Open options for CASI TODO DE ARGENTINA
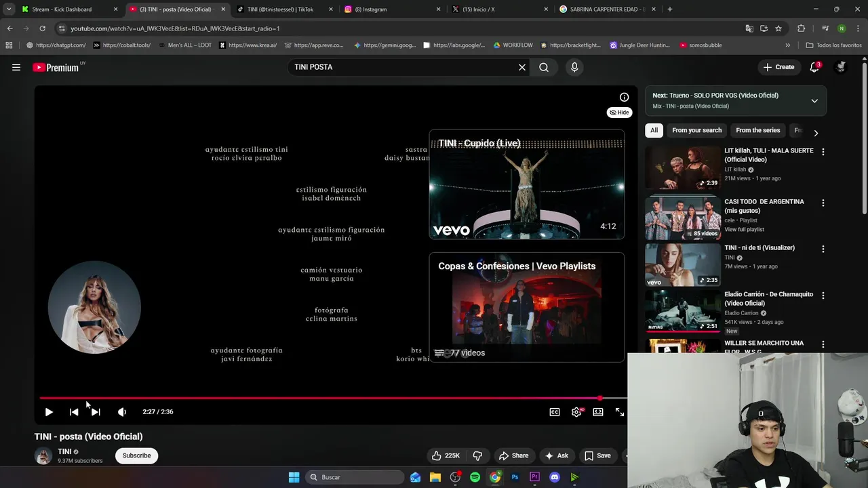 coord(823,203)
